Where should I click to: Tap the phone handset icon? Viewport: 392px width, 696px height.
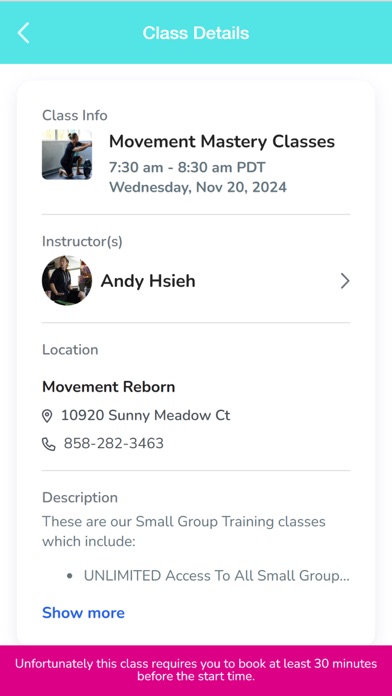(48, 444)
